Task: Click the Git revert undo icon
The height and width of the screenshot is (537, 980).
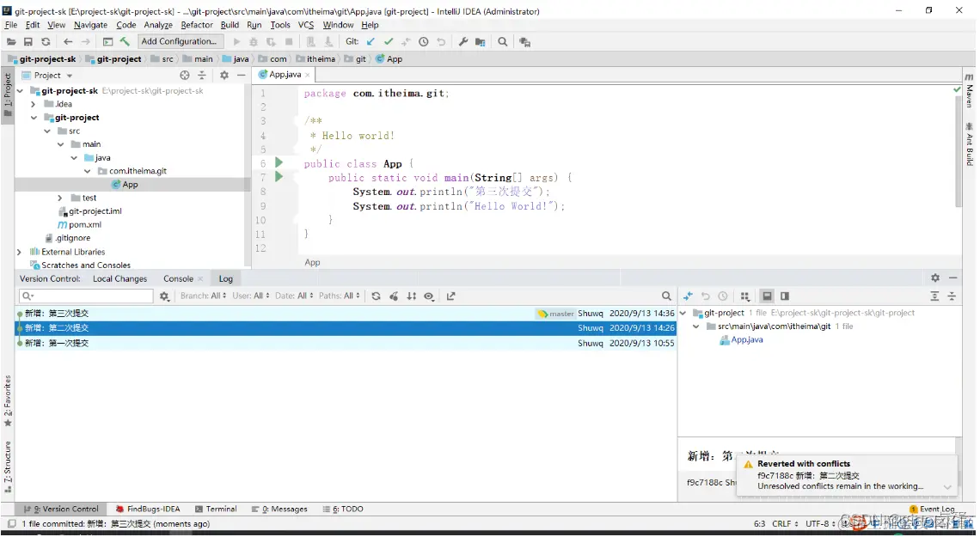Action: pyautogui.click(x=441, y=42)
